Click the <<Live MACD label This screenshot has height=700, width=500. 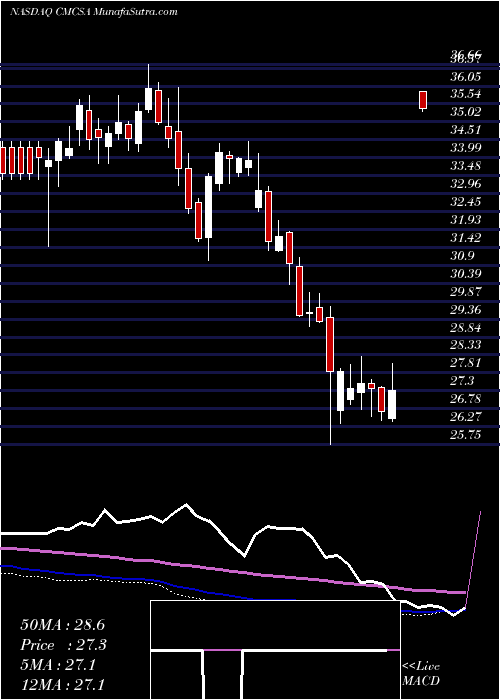[421, 673]
